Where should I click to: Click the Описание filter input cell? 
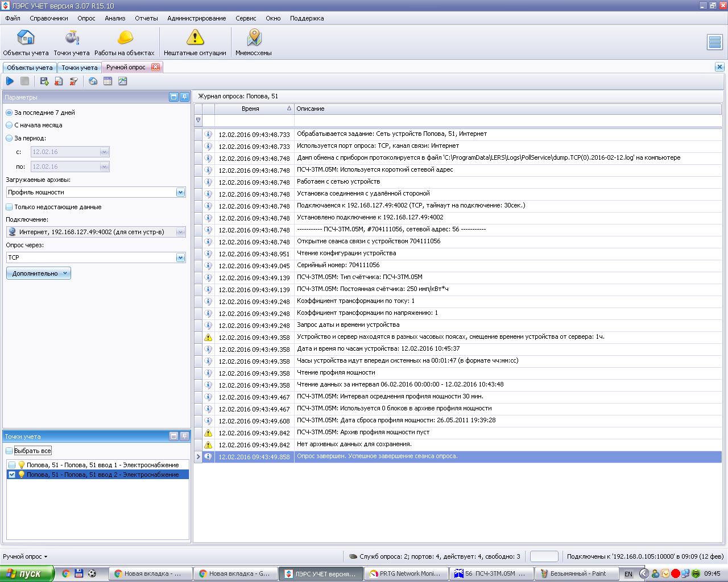(x=508, y=120)
